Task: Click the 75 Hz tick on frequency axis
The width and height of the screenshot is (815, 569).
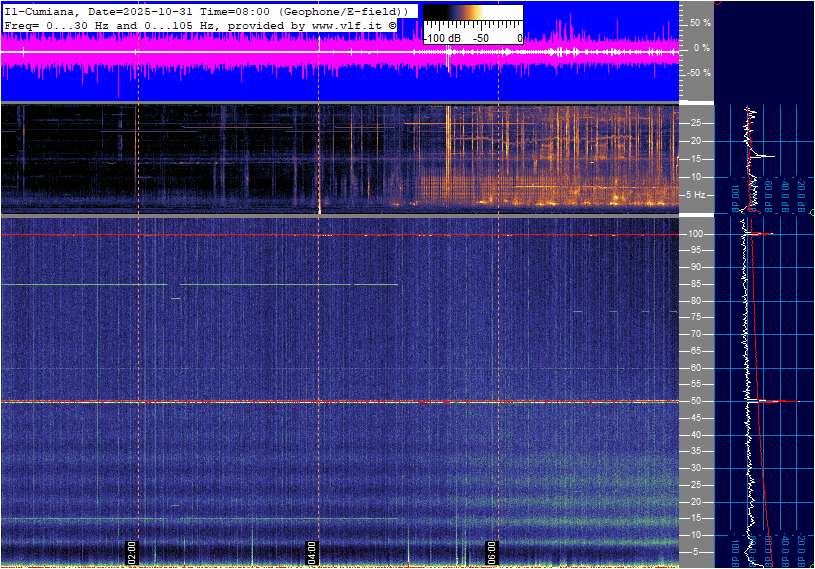Action: (x=695, y=317)
